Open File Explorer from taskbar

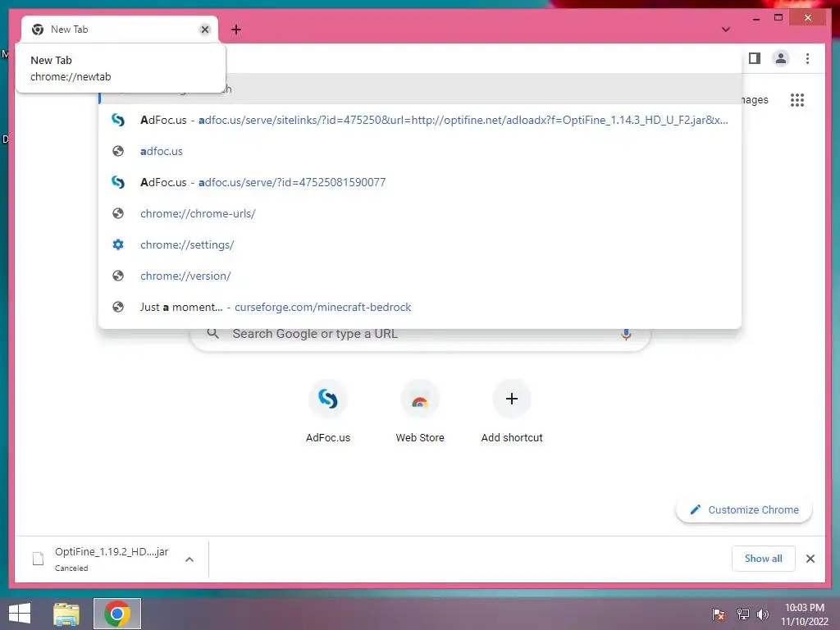[66, 614]
